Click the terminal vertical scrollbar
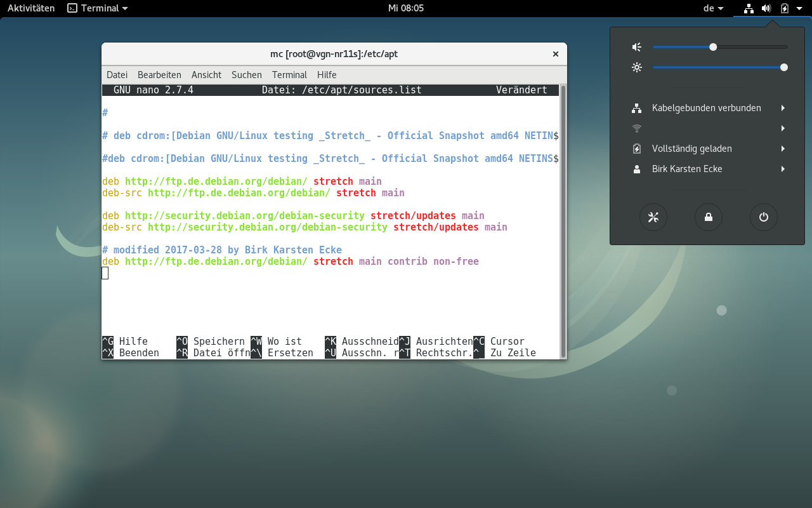 pos(563,221)
